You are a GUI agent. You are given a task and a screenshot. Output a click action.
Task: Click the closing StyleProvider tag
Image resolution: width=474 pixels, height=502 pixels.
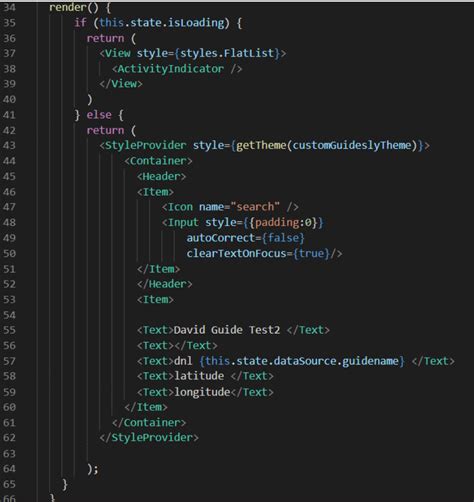[x=149, y=438]
